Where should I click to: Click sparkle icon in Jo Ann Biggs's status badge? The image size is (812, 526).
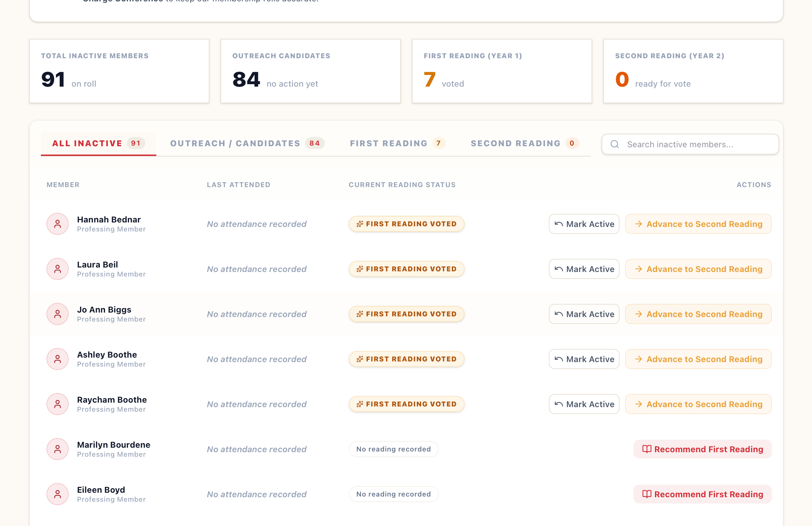point(360,314)
